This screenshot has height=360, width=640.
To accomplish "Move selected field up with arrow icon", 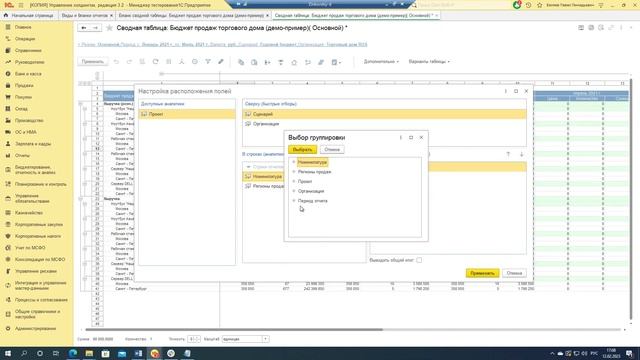I will point(508,154).
